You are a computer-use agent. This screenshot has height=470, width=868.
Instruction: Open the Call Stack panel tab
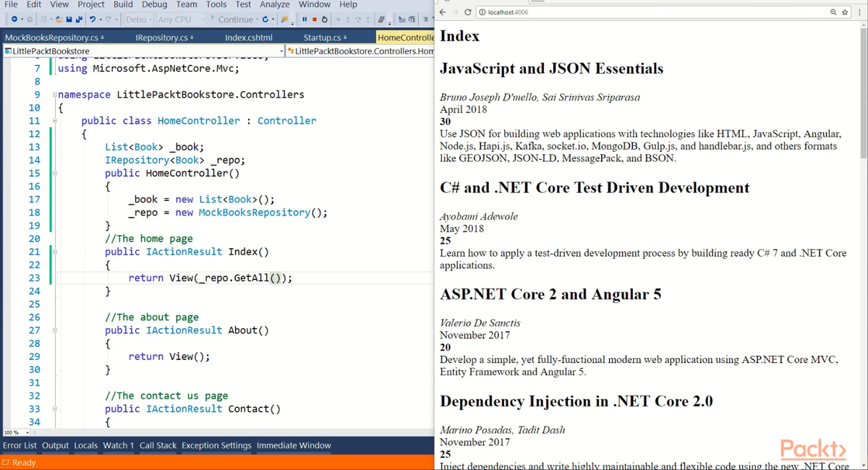(x=158, y=445)
